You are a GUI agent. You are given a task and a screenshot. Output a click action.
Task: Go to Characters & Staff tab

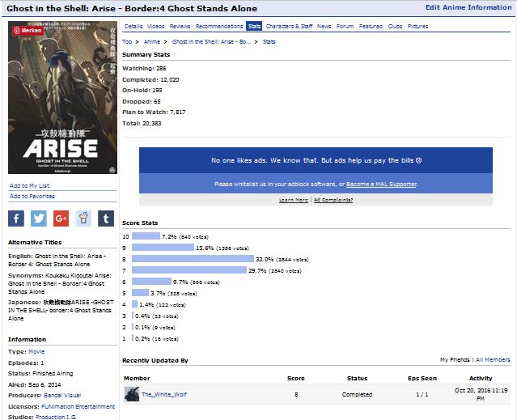(289, 26)
